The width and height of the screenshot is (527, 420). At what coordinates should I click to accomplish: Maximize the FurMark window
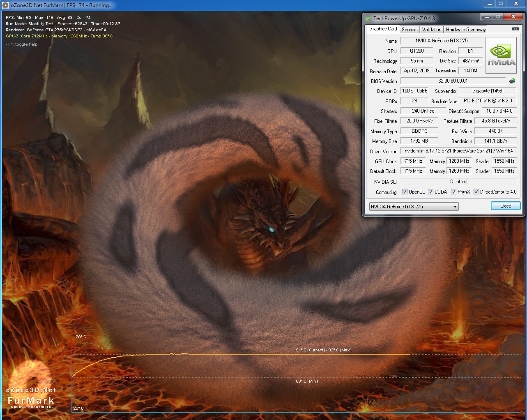(501, 4)
